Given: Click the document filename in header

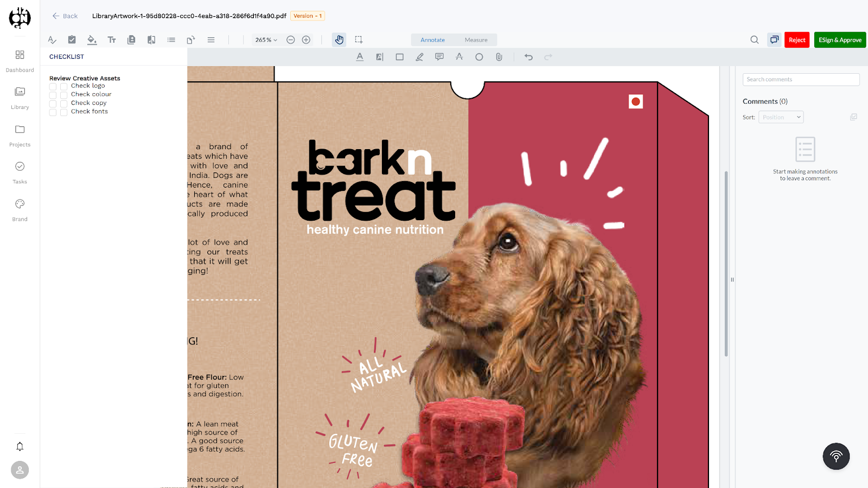Looking at the screenshot, I should click(x=189, y=16).
